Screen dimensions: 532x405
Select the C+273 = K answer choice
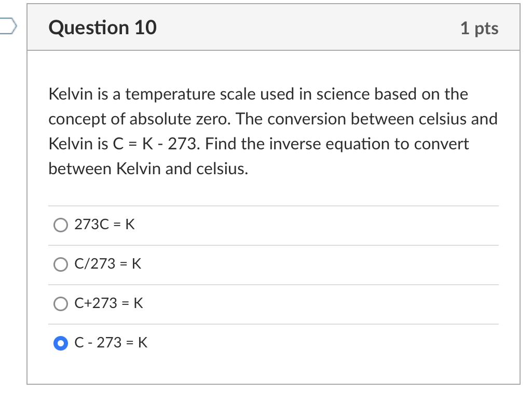point(61,304)
